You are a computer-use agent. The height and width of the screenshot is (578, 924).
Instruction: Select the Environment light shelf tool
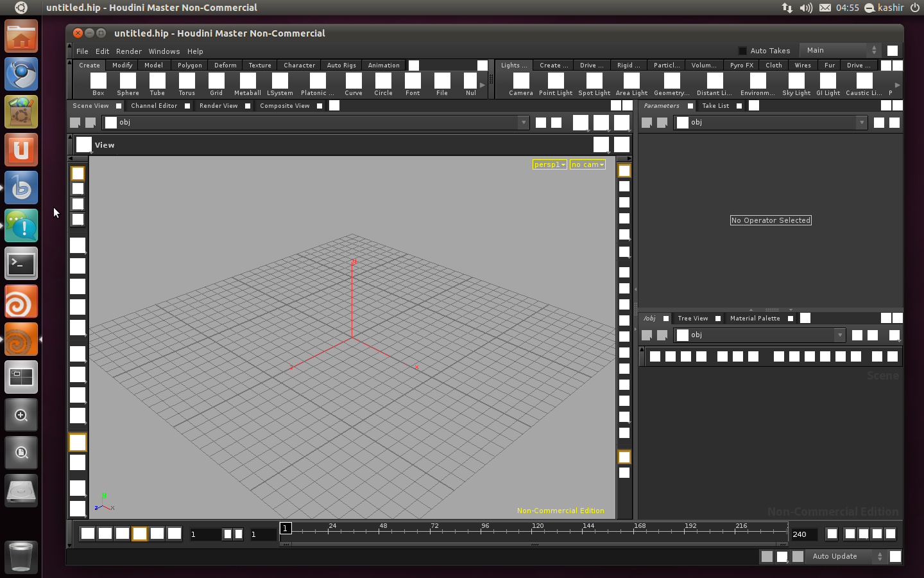point(758,84)
